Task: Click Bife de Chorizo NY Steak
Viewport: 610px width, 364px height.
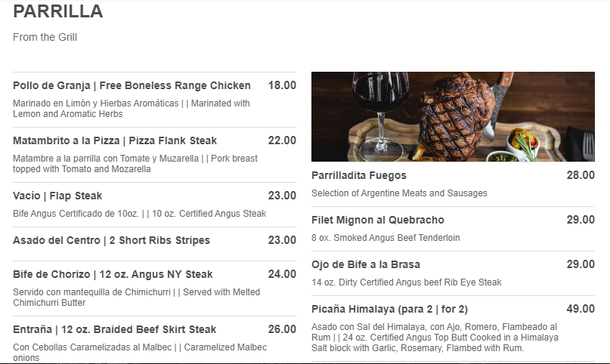Action: coord(113,274)
